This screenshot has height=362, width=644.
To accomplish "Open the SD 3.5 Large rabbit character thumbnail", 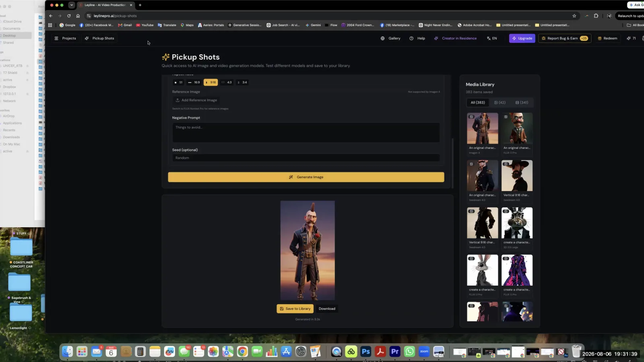I will pos(517,223).
